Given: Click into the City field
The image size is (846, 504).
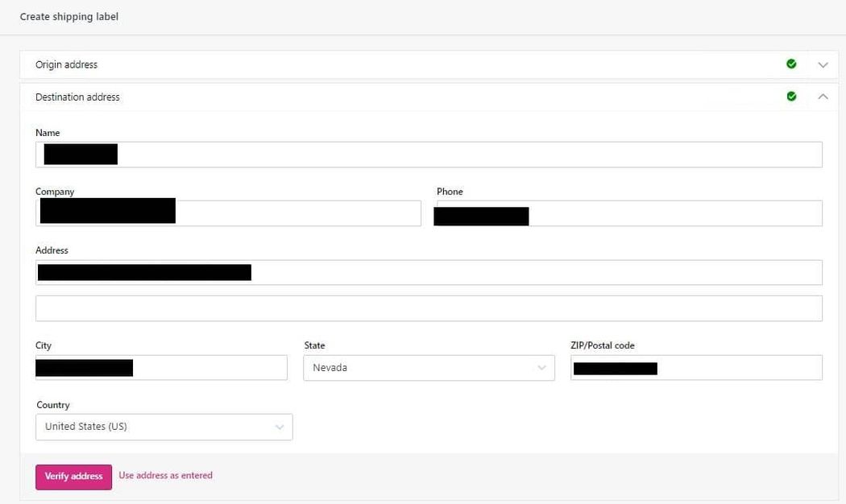Looking at the screenshot, I should 209,368.
